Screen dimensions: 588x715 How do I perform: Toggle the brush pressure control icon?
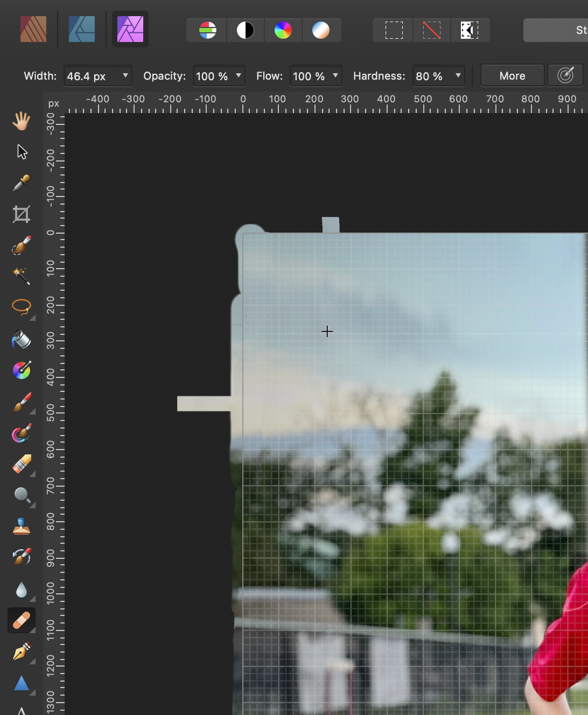(x=565, y=75)
